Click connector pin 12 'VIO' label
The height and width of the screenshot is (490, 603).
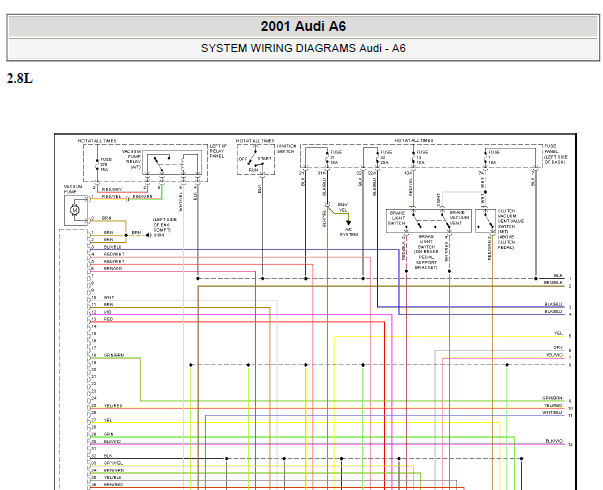pyautogui.click(x=108, y=312)
